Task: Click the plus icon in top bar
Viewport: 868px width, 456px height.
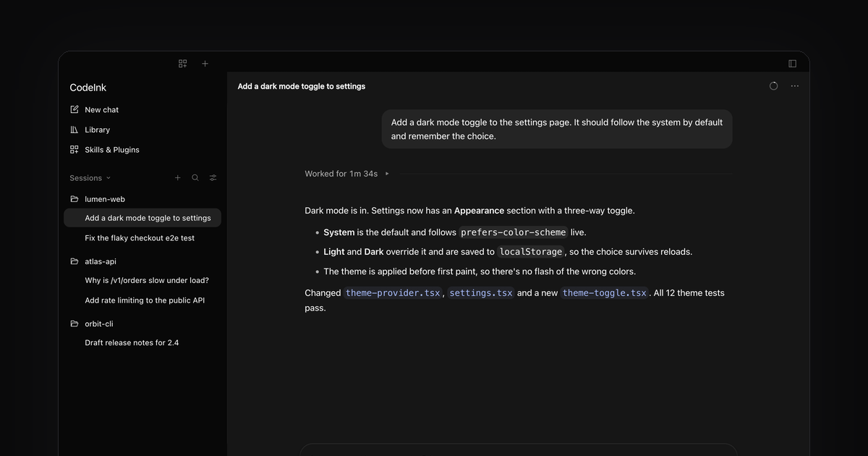Action: coord(205,64)
